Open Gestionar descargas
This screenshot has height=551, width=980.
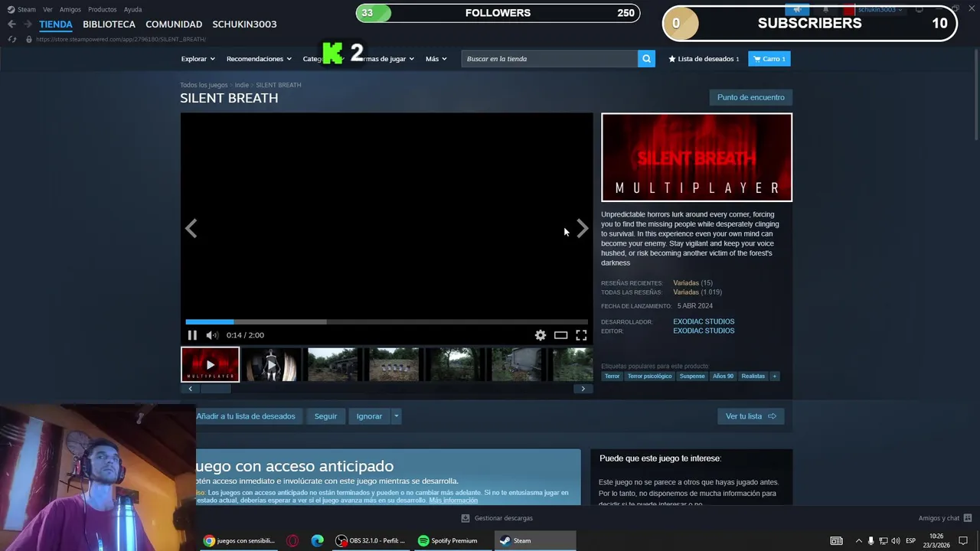(497, 518)
